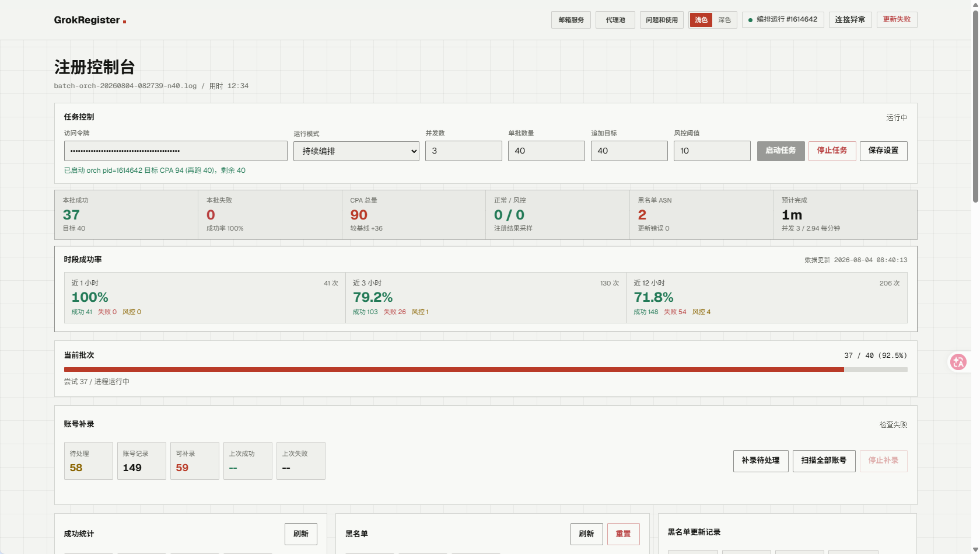Click the 更新失败 status button
Viewport: 980px width, 554px height.
(897, 20)
